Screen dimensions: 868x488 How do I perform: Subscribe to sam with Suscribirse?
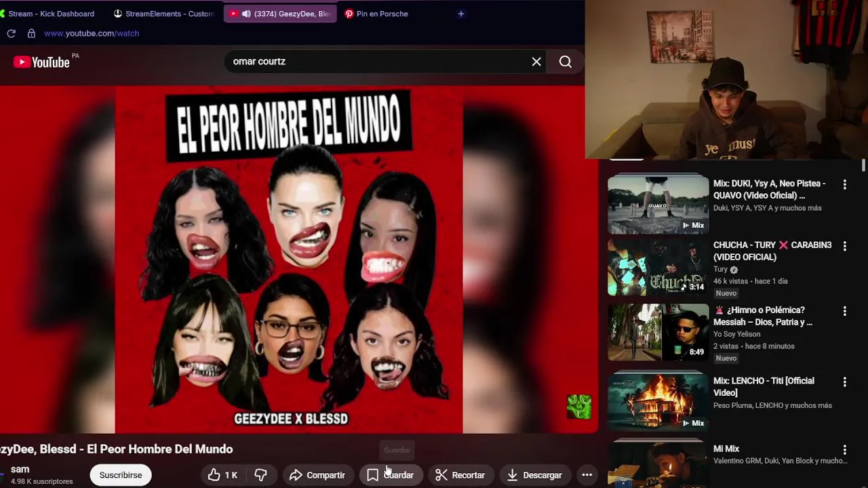[121, 475]
